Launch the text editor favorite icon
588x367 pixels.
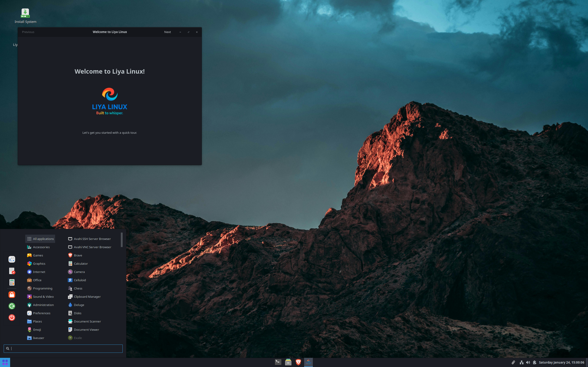12,271
